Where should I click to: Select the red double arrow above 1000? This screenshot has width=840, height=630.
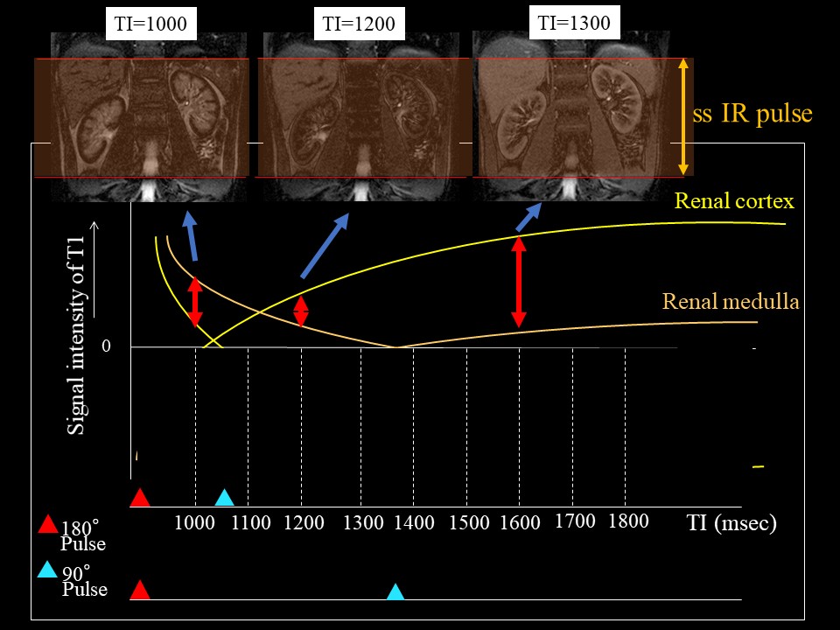pyautogui.click(x=195, y=302)
